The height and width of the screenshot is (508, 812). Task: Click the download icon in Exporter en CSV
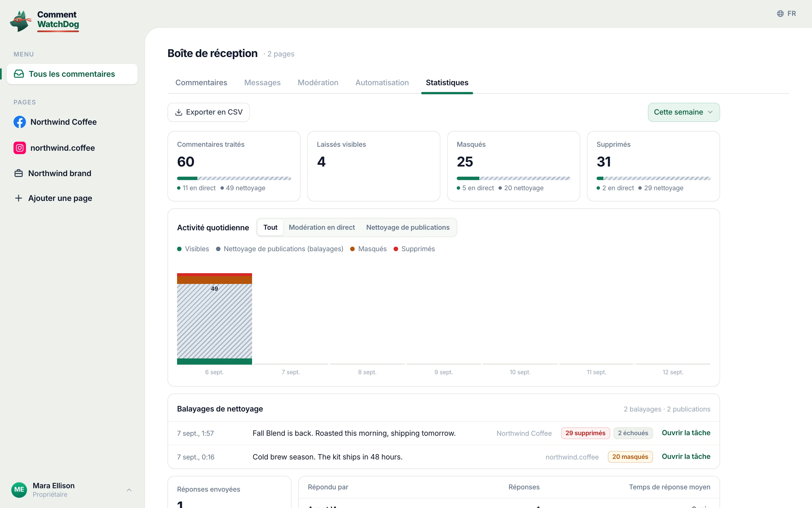coord(179,112)
